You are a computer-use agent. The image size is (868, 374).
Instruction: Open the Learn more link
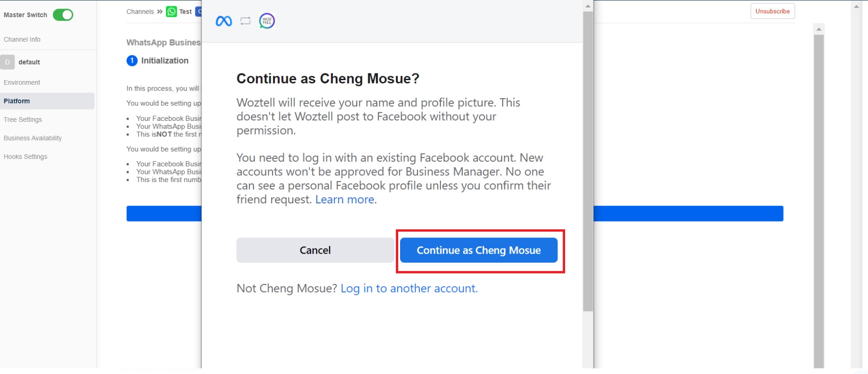[x=345, y=200]
